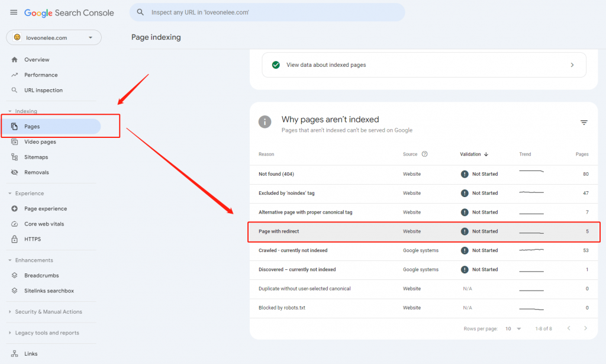The height and width of the screenshot is (364, 606).
Task: Click the Pages column header in table
Action: pyautogui.click(x=582, y=154)
